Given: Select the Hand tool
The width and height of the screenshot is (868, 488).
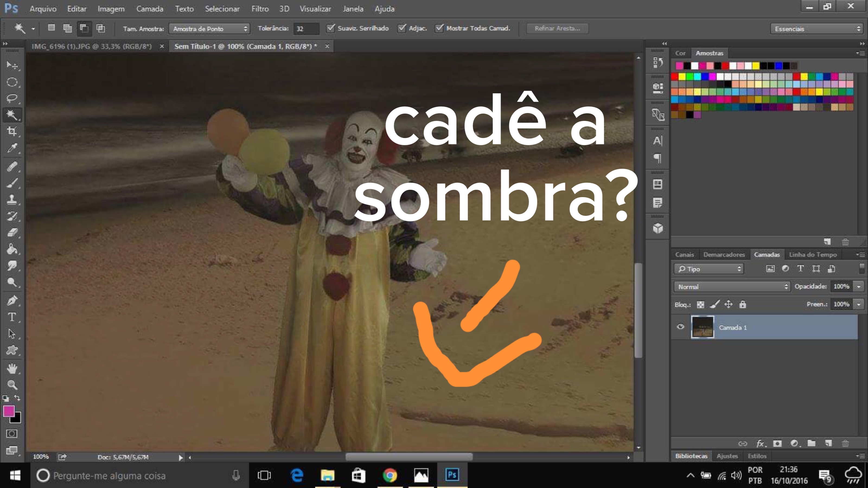Looking at the screenshot, I should 12,368.
